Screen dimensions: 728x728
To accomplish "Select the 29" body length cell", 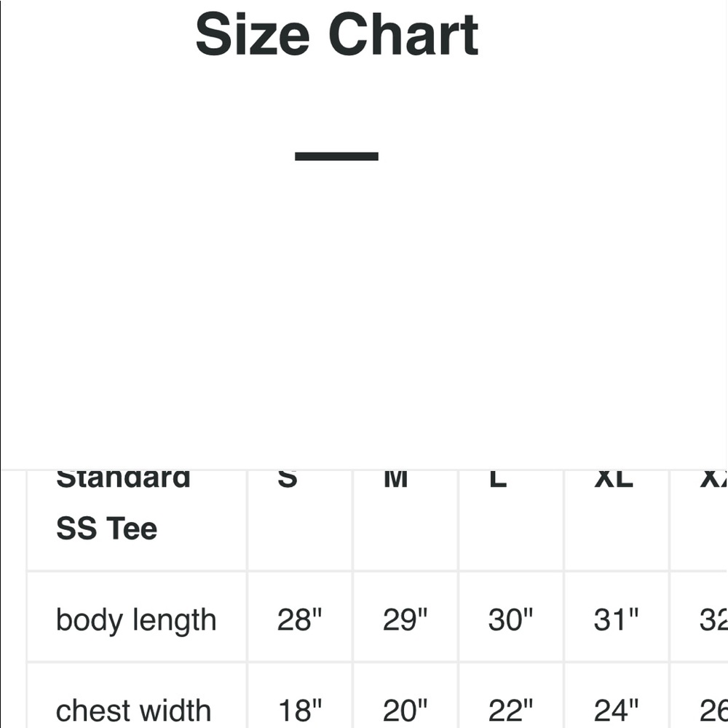I will click(x=405, y=617).
